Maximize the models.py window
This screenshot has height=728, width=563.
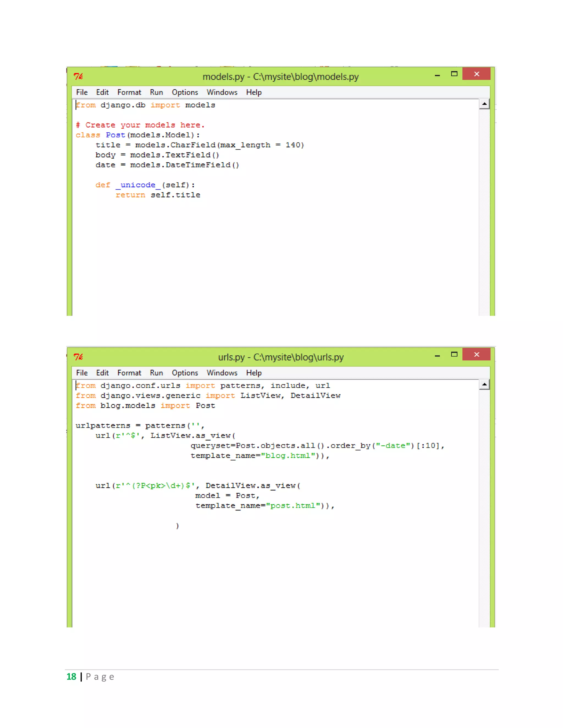pos(454,74)
